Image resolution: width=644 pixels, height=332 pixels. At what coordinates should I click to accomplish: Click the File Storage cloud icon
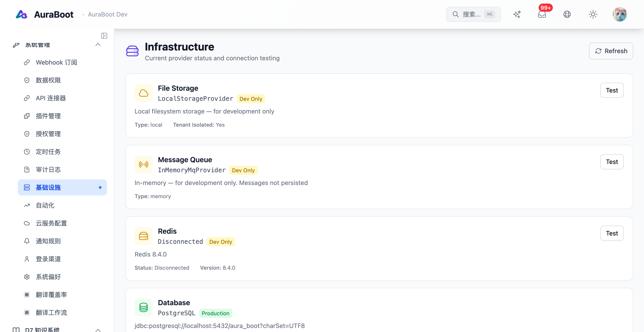pos(144,93)
